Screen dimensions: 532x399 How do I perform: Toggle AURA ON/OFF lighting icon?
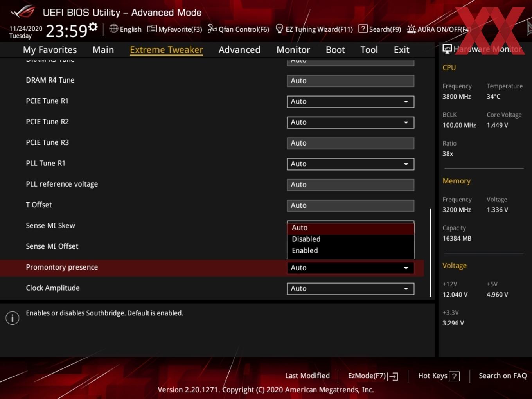pos(411,29)
